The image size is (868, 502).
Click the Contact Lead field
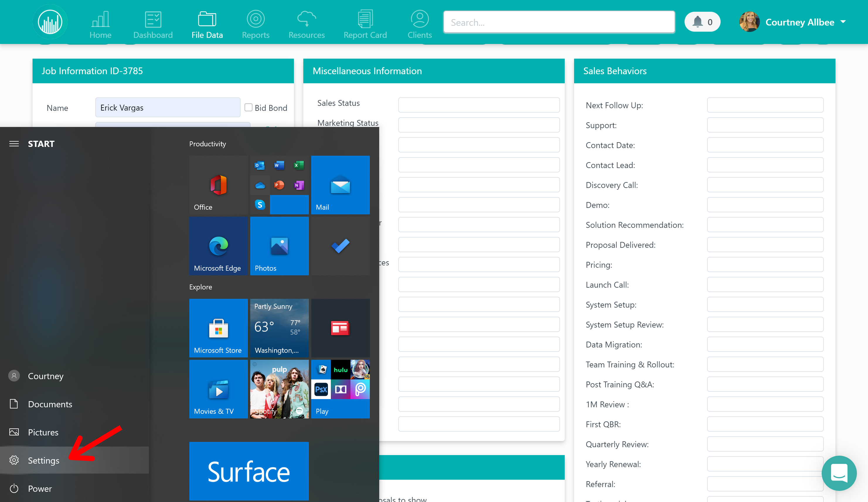pos(765,165)
